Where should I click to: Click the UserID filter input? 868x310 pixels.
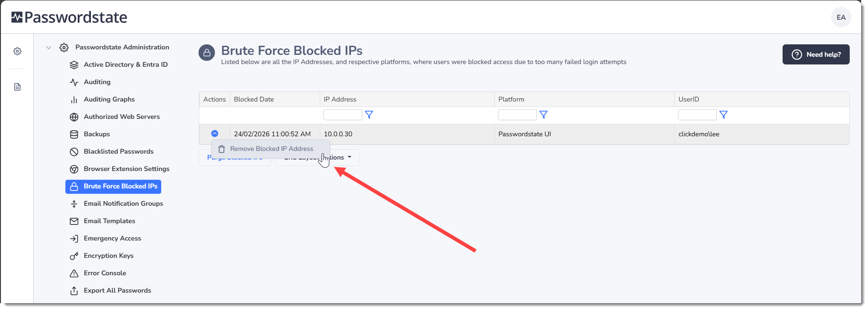pyautogui.click(x=697, y=115)
